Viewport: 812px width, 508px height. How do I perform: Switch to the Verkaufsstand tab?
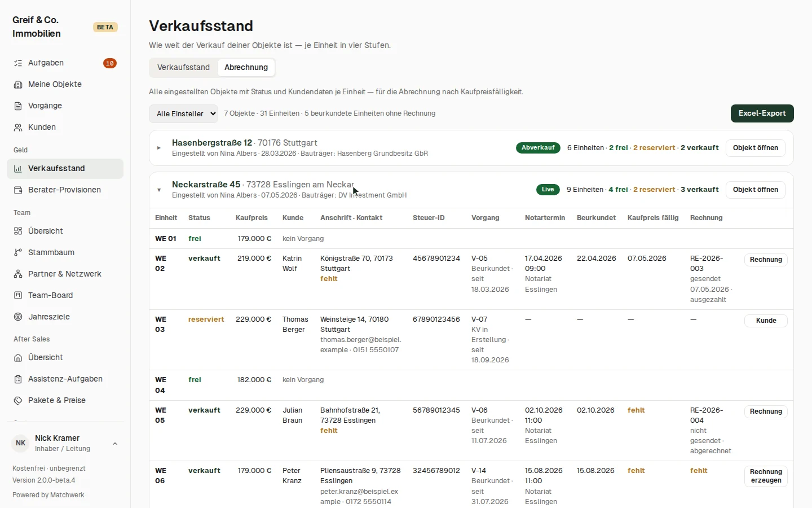pos(183,67)
